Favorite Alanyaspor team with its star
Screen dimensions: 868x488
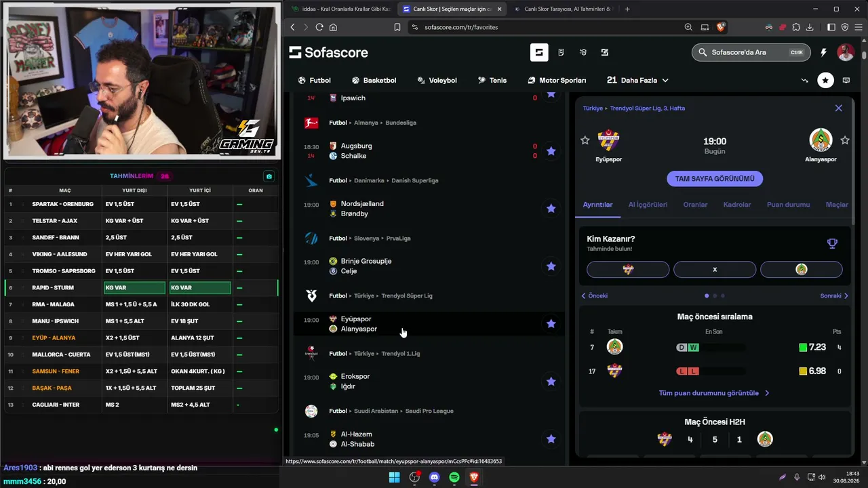845,140
